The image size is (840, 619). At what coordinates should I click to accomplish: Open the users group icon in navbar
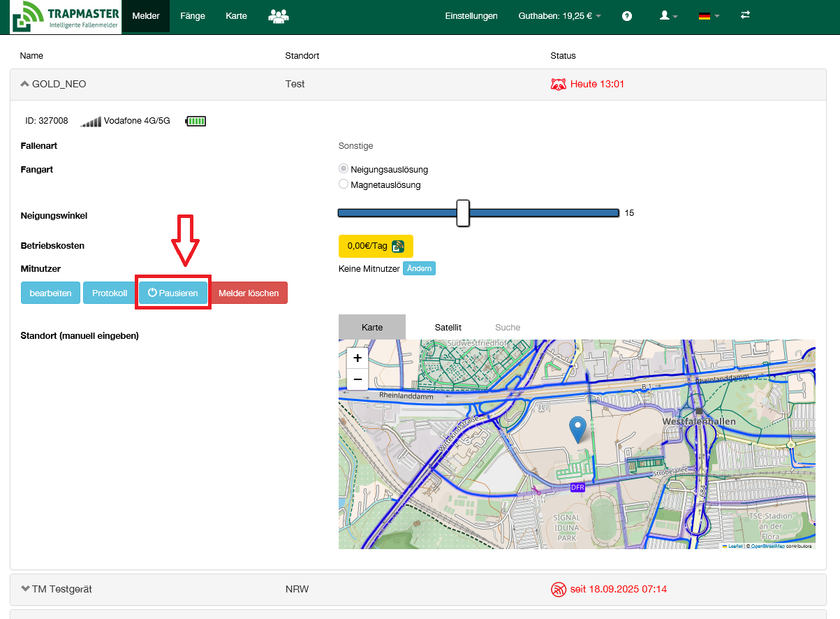(279, 16)
